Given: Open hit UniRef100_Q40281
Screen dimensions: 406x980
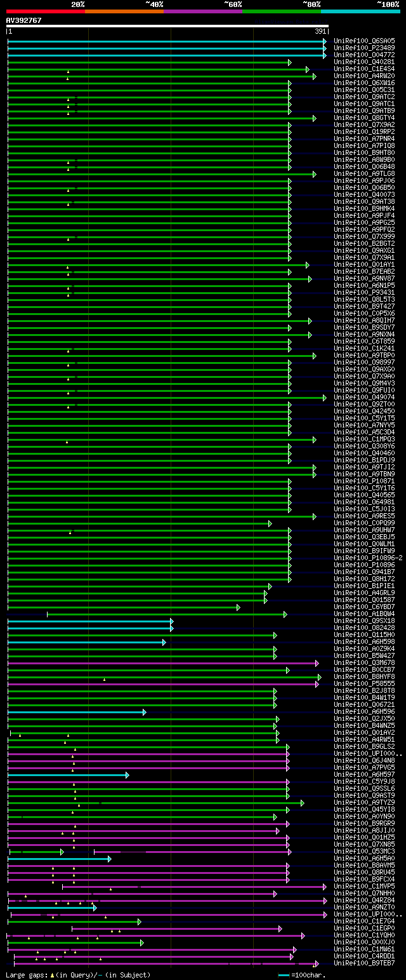Looking at the screenshot, I should (x=364, y=62).
